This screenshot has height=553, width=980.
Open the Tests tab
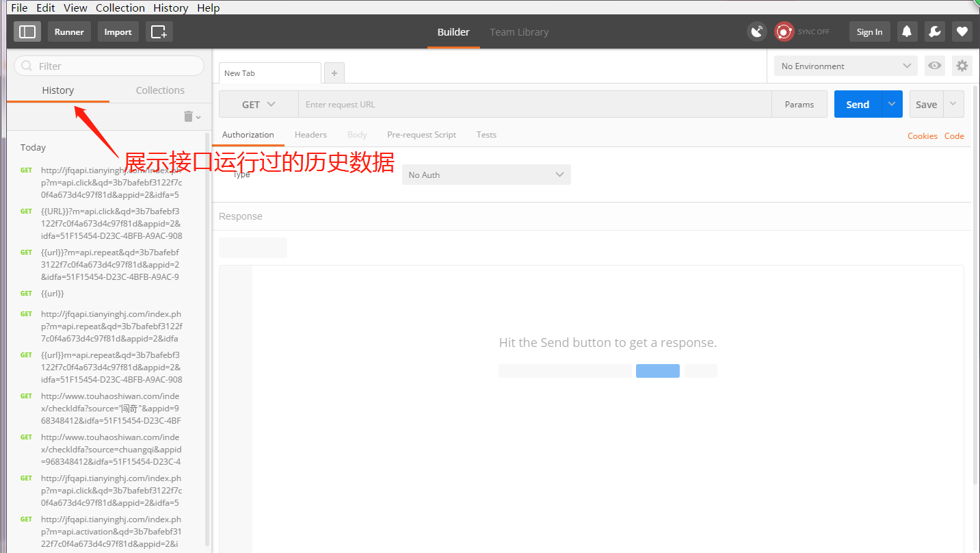(x=486, y=135)
